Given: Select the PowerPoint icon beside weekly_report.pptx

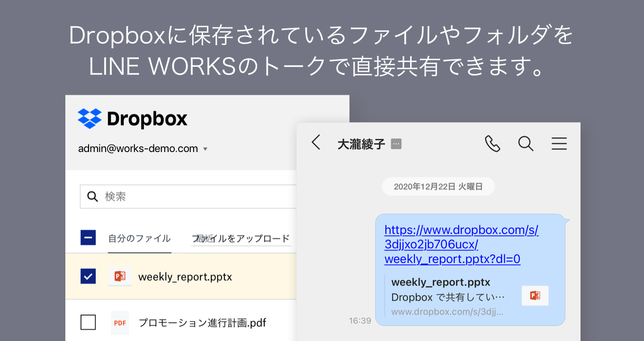Looking at the screenshot, I should point(120,276).
